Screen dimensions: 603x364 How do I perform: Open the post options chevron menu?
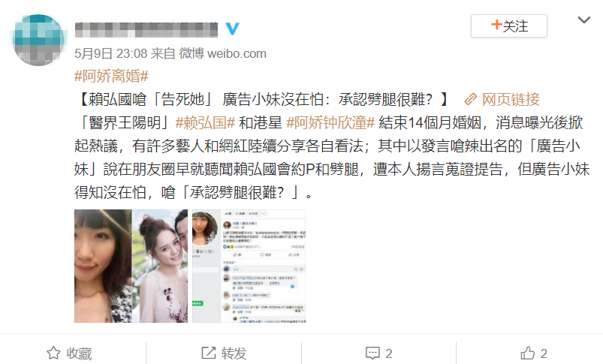pos(583,20)
